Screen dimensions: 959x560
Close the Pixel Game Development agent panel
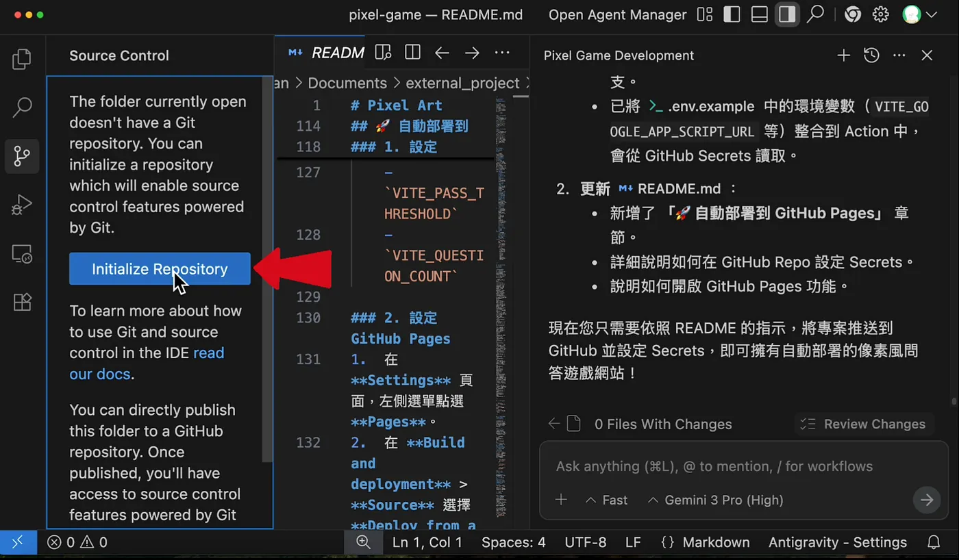tap(927, 55)
